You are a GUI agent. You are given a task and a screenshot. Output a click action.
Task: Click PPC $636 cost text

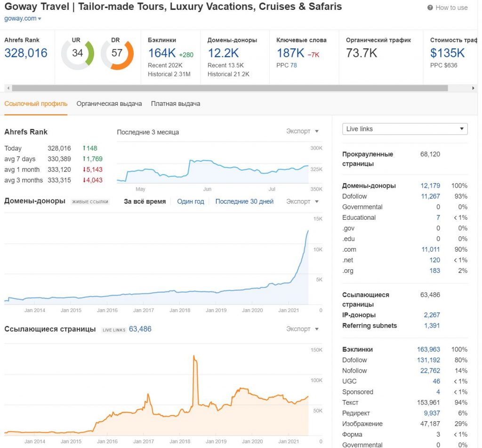tap(443, 65)
